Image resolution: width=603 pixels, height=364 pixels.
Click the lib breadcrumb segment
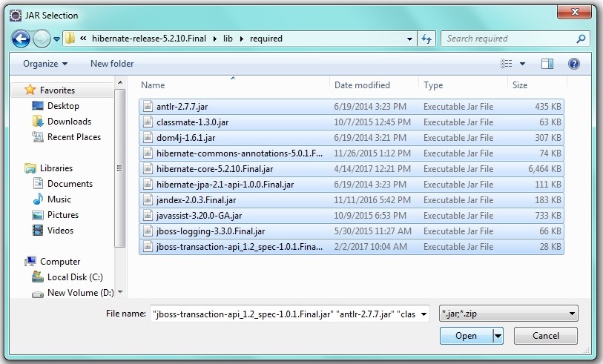coord(228,39)
